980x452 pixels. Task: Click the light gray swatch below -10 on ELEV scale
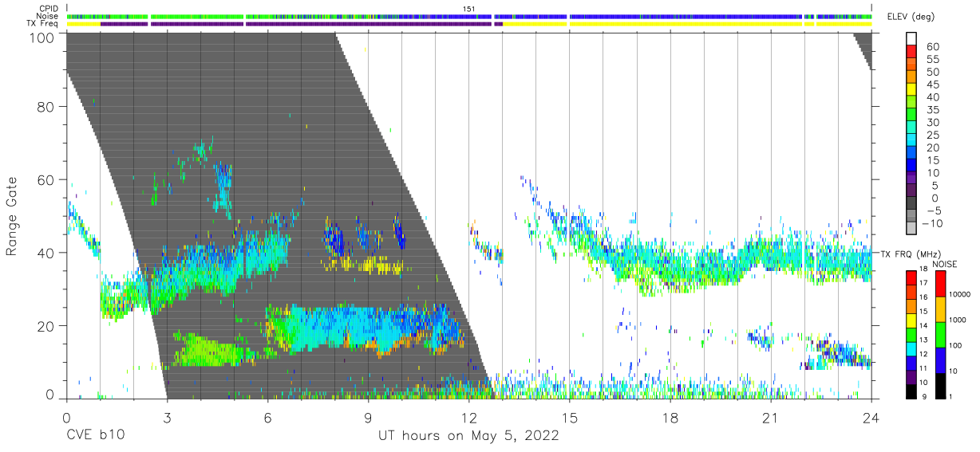click(912, 229)
